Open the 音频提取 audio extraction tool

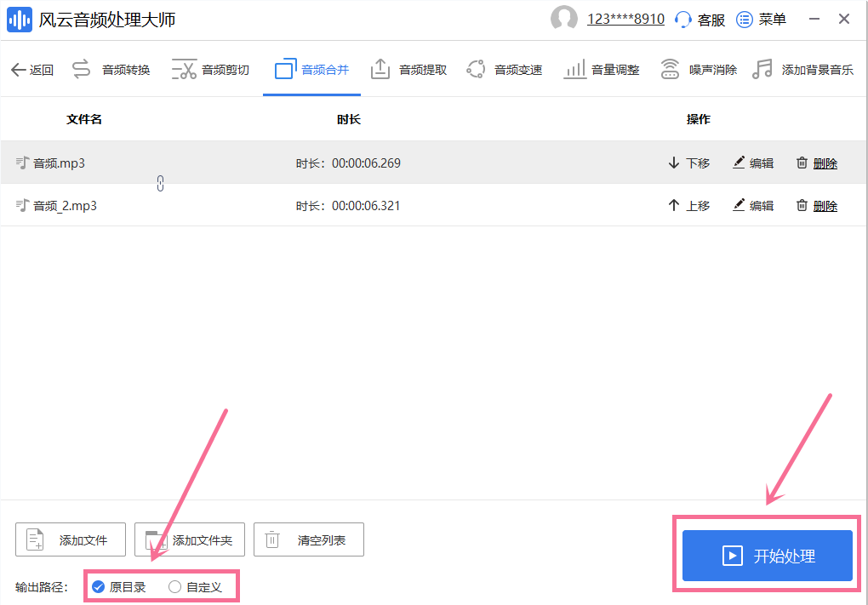(408, 70)
